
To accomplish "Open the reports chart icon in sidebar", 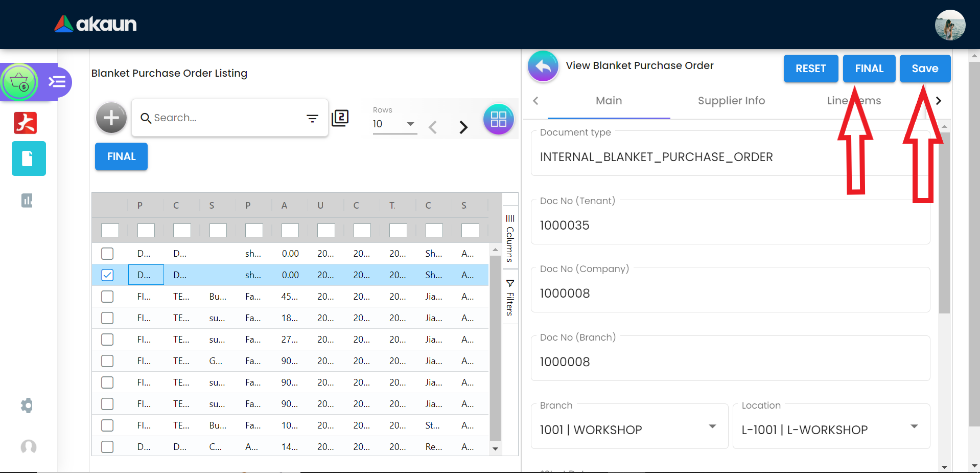I will coord(27,200).
